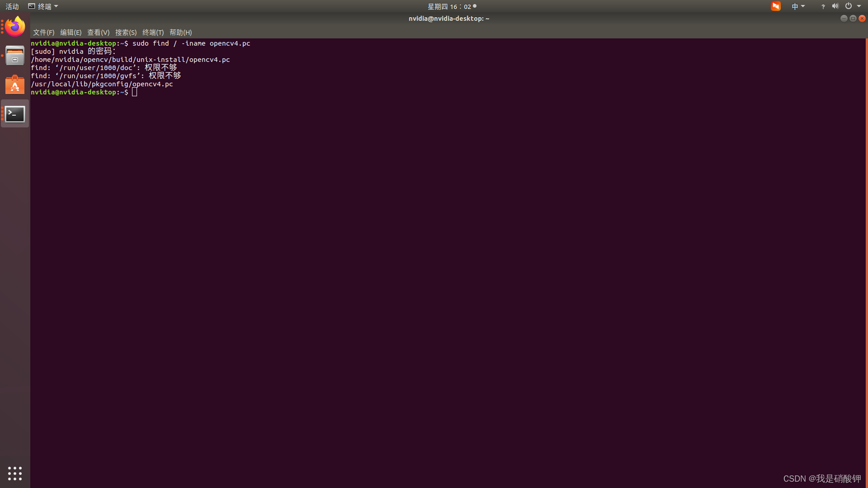
Task: Click the clock showing 星期四 16:02
Action: pos(451,6)
